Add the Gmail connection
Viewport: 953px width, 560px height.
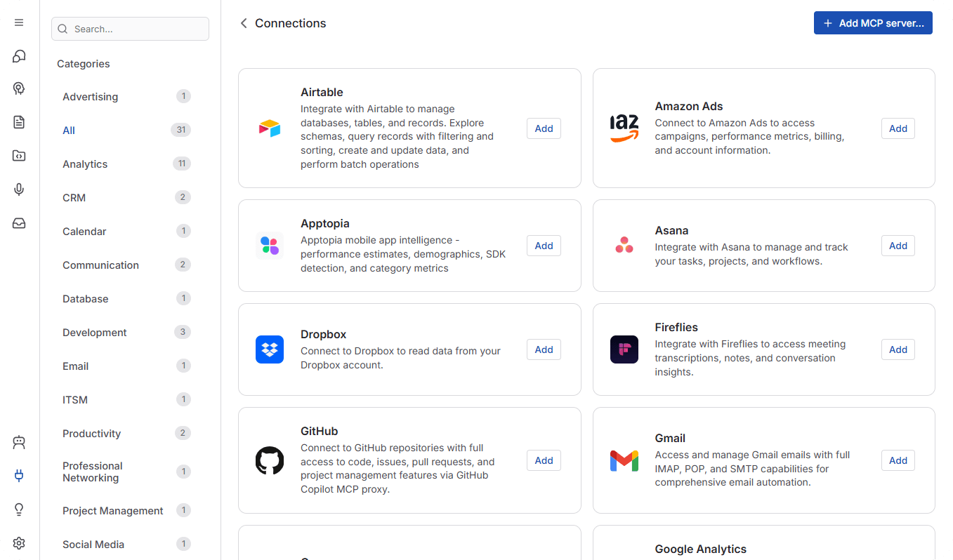pos(898,460)
